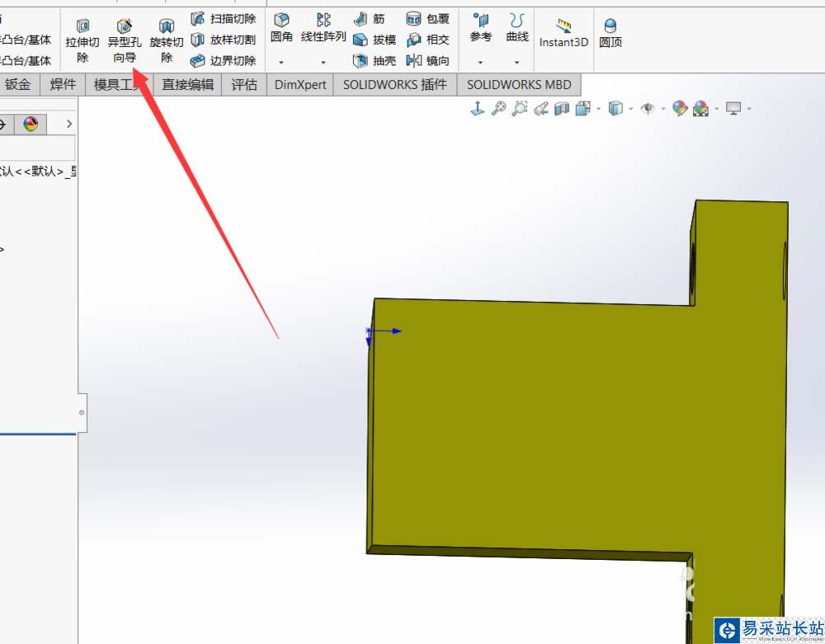Switch to the Direct Editing (直接编辑) tab
Screen dimensions: 825x644
coord(188,85)
